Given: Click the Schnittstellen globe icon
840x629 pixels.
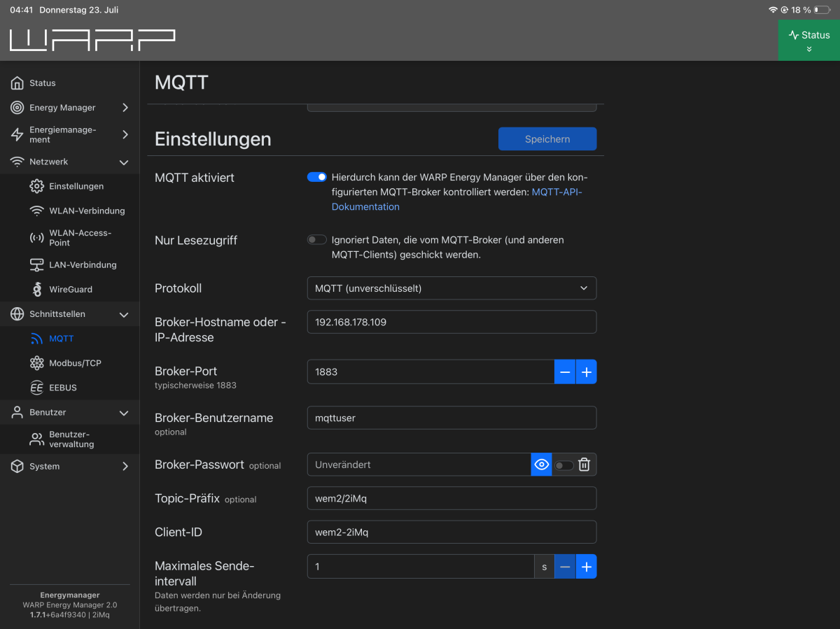Looking at the screenshot, I should [x=17, y=314].
